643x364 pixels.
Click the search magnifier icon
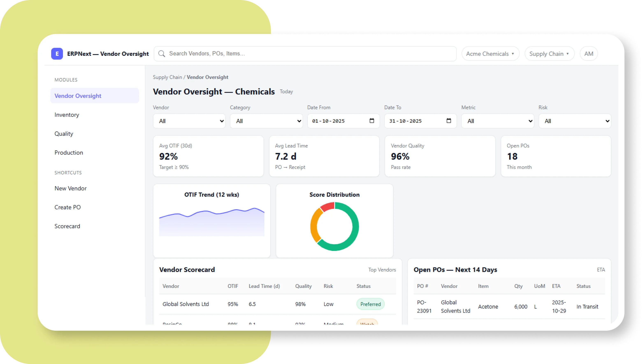coord(162,53)
